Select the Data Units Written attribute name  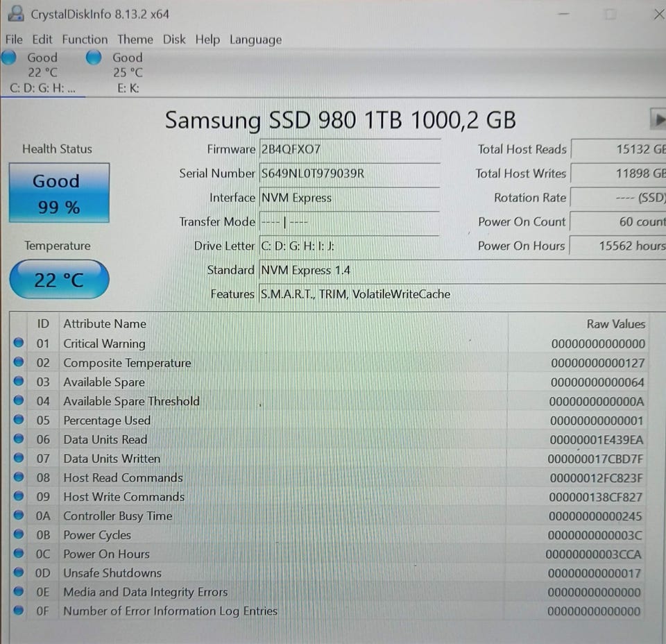click(112, 459)
